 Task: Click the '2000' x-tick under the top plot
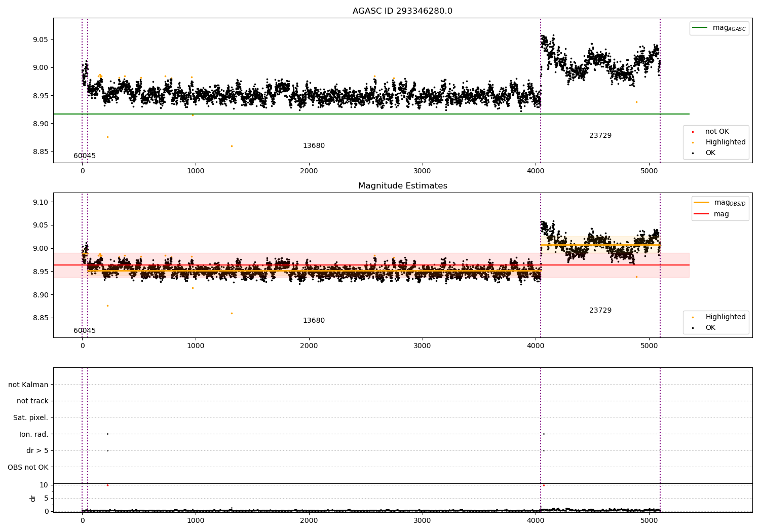pos(309,171)
